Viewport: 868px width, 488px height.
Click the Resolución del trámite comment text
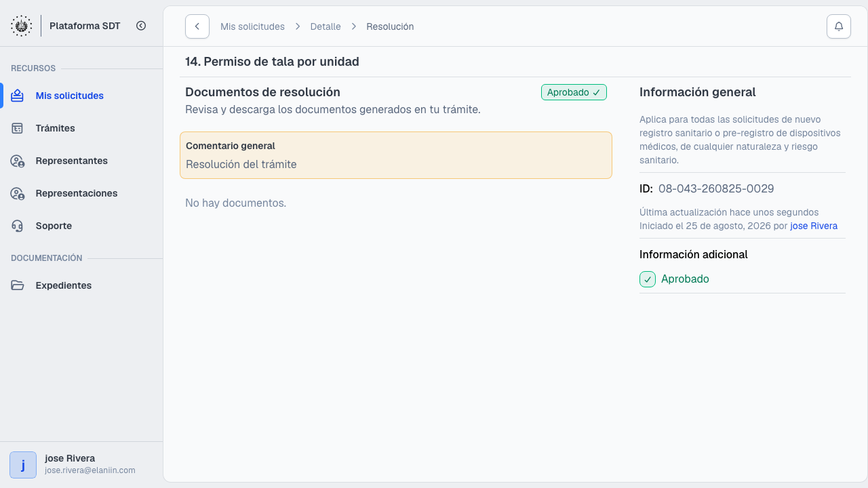click(x=241, y=164)
